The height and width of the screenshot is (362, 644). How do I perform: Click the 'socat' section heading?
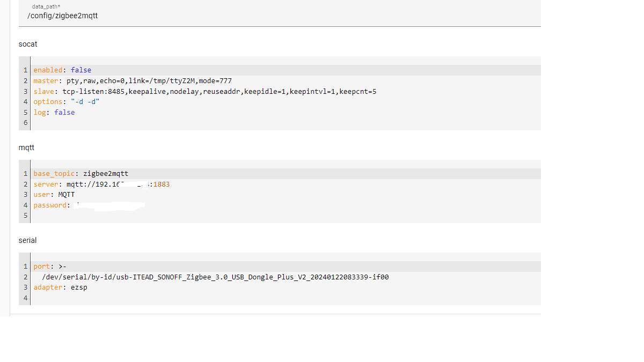tap(28, 44)
